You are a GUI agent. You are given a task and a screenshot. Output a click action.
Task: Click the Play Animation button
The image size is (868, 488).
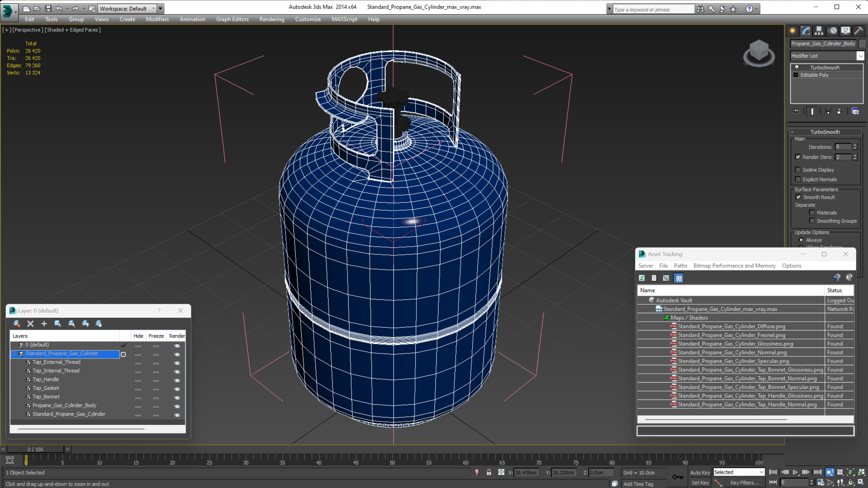(795, 472)
